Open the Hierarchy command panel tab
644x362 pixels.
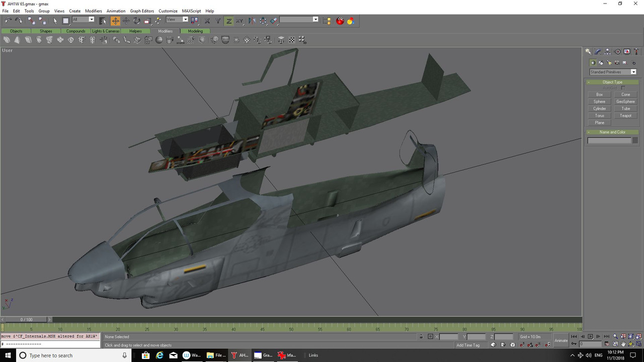[607, 52]
